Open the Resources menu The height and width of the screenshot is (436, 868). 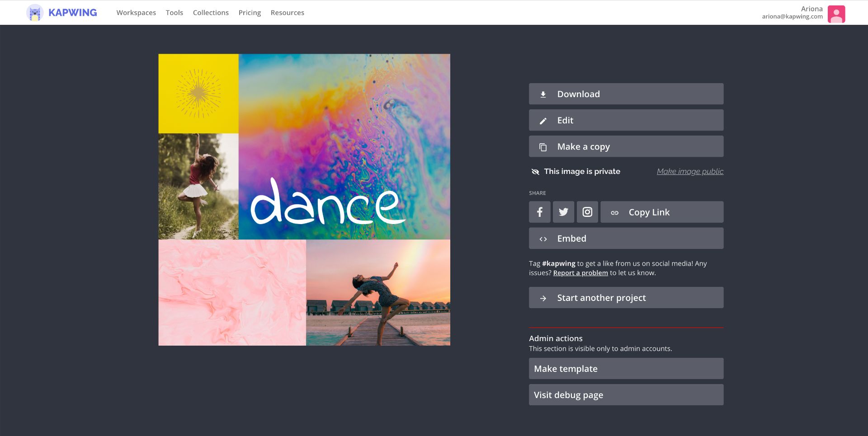click(x=287, y=13)
